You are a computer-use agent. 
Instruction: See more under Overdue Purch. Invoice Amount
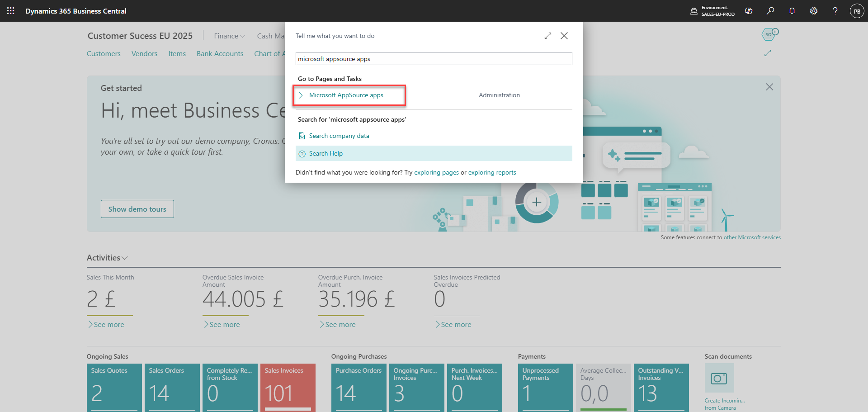[338, 325]
